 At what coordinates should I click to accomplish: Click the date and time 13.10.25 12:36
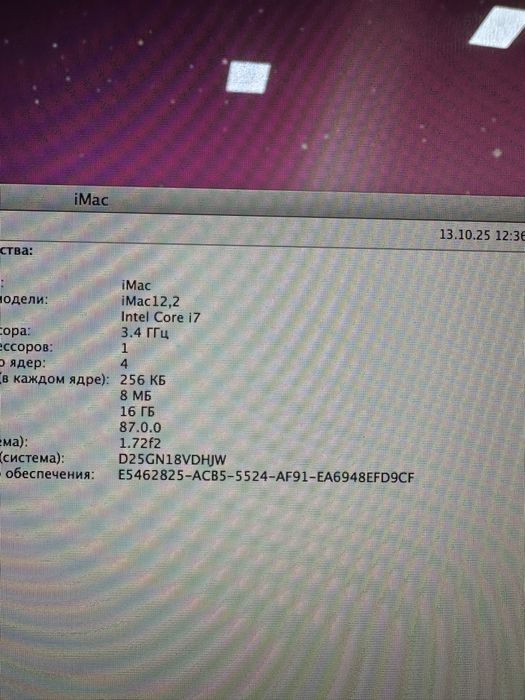point(482,235)
